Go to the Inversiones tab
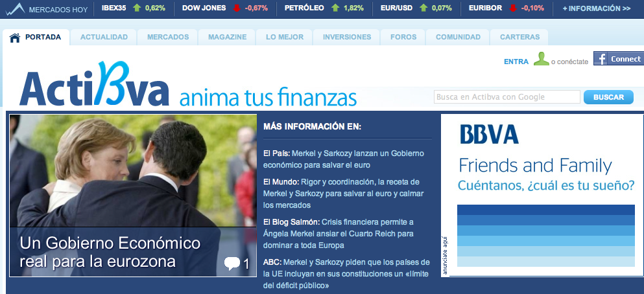This screenshot has width=644, height=294. pyautogui.click(x=347, y=38)
